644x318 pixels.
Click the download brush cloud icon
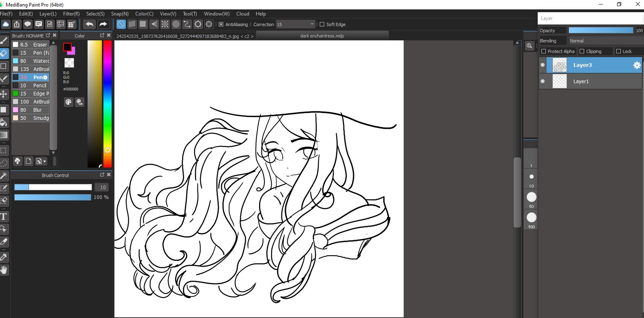click(x=18, y=161)
